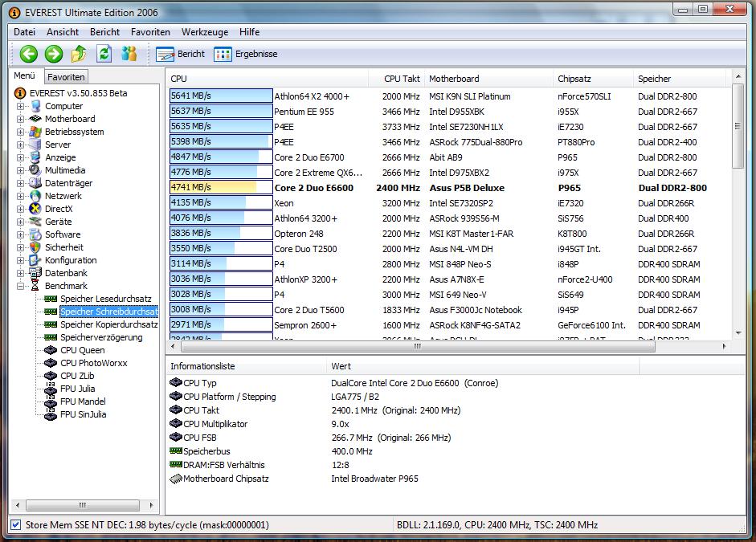Select the Konfiguration tree icon
Viewport: 756px width, 542px height.
35,260
